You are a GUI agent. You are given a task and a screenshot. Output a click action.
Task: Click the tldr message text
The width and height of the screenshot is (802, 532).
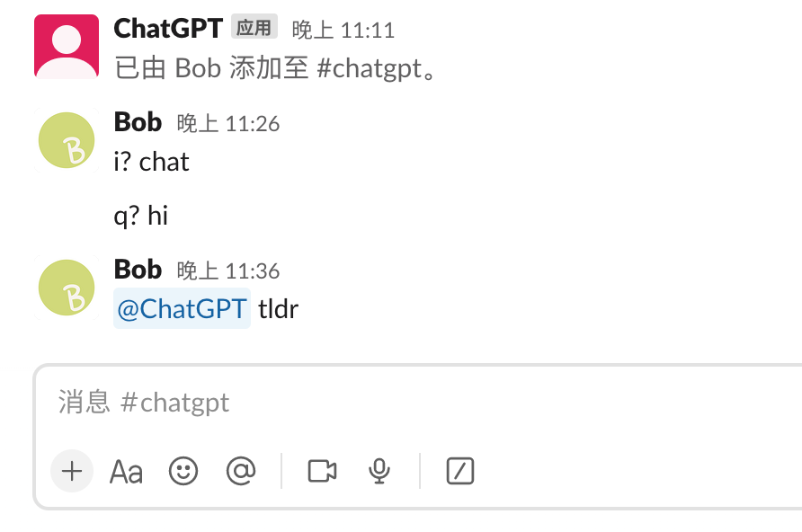point(279,308)
